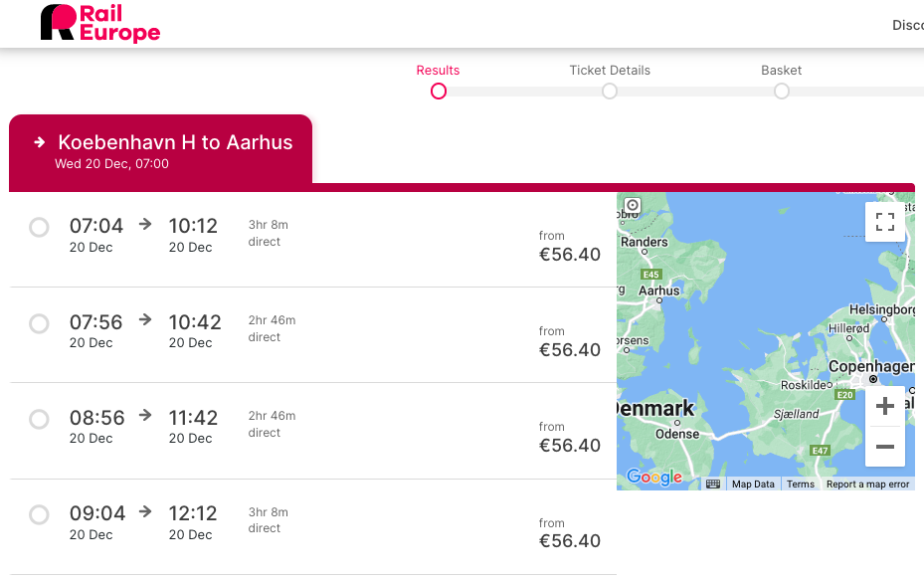Zoom out on the map

tap(884, 447)
